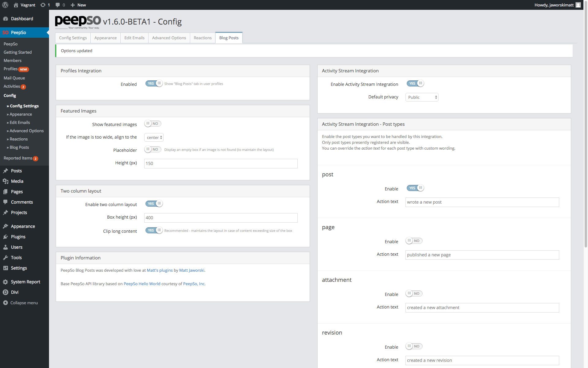Screen dimensions: 588x368
Task: Open the image alignment center dropdown
Action: tap(154, 137)
